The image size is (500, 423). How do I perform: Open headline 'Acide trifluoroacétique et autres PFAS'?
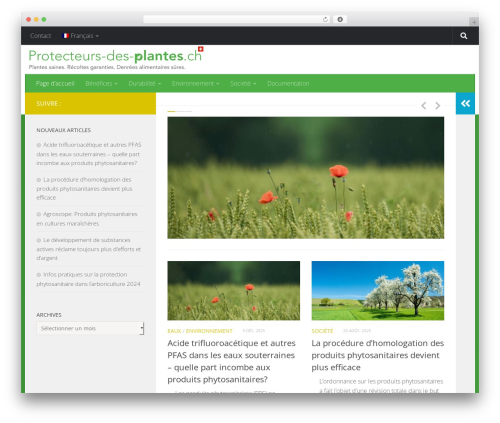231,361
